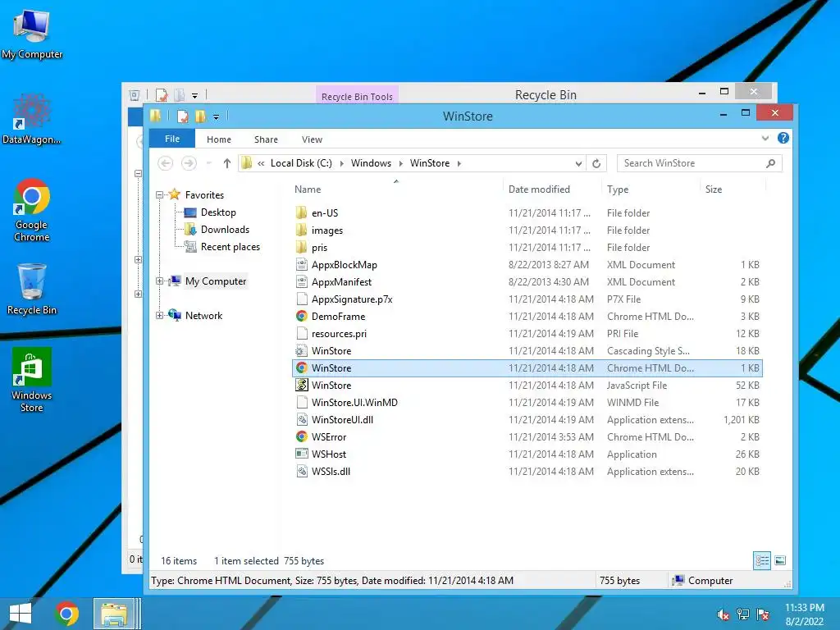840x630 pixels.
Task: Click Properties icon in WinStore title bar
Action: click(x=183, y=116)
